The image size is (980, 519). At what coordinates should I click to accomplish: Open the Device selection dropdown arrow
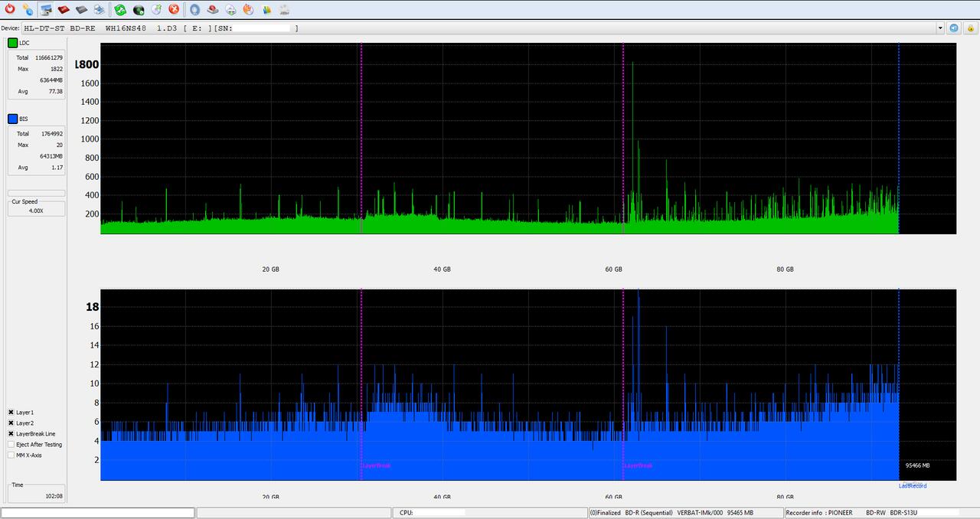(940, 28)
